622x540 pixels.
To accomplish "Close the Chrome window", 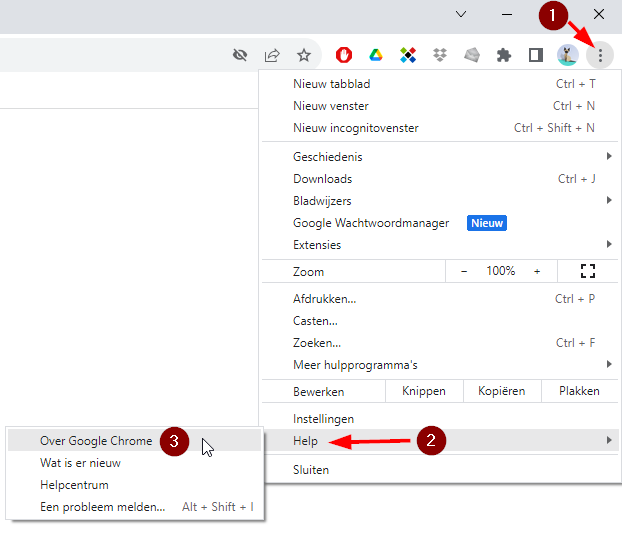I will point(599,14).
